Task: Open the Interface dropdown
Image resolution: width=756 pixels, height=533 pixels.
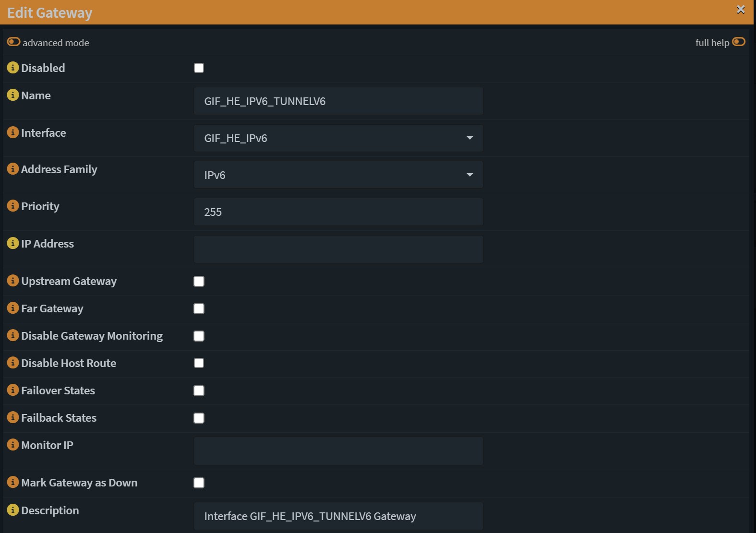Action: pos(338,138)
